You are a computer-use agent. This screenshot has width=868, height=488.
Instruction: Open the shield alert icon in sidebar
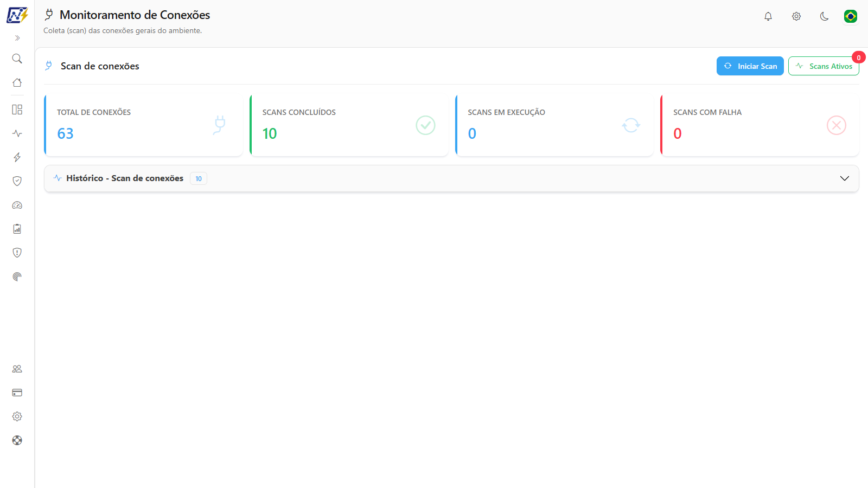point(17,253)
